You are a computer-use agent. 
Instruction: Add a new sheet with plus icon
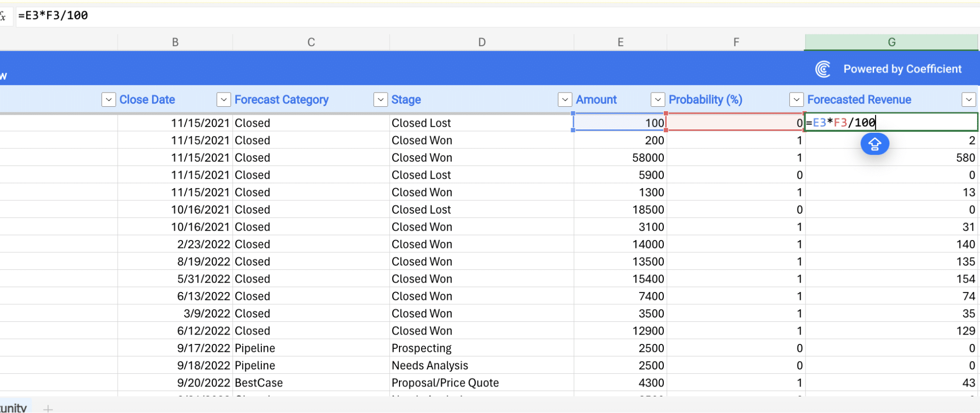pos(48,408)
